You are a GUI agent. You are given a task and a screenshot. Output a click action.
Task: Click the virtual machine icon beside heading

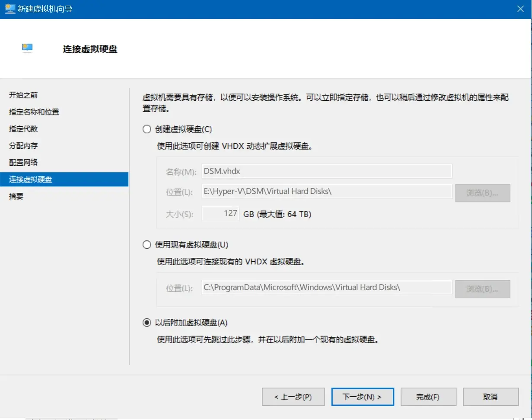[28, 48]
